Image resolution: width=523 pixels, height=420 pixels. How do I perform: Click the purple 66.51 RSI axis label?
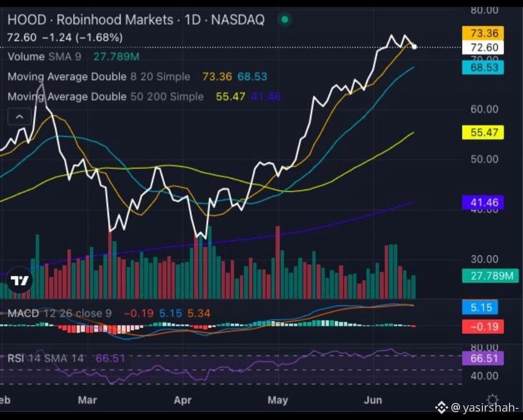tap(483, 359)
